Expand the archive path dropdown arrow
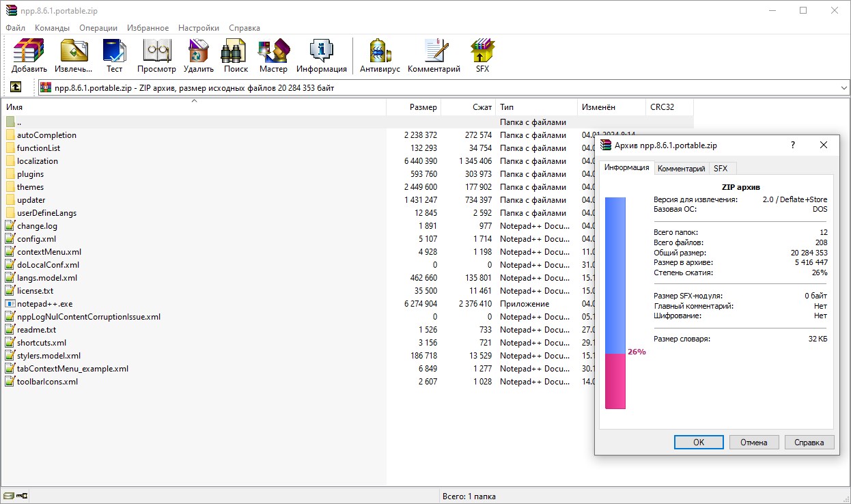851x504 pixels. click(x=843, y=88)
